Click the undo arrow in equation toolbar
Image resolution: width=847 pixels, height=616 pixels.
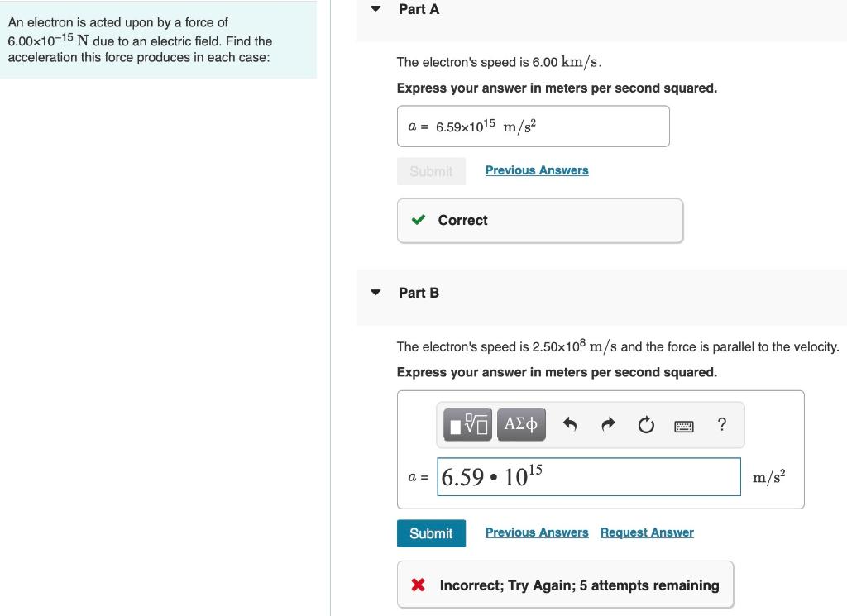[568, 424]
